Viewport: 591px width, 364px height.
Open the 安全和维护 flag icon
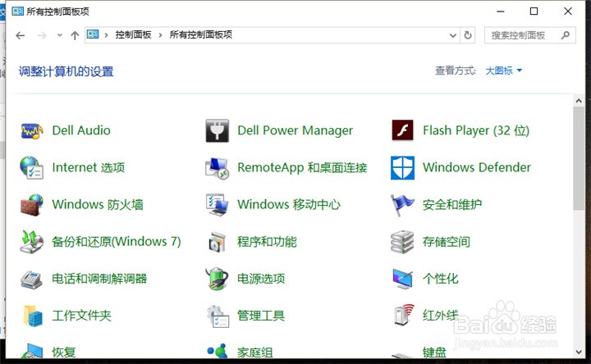[x=401, y=205]
